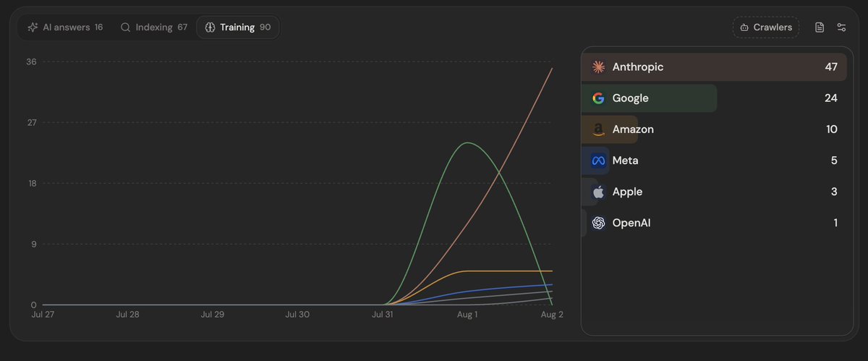
Task: Click the y-axis value 36
Action: coord(31,62)
